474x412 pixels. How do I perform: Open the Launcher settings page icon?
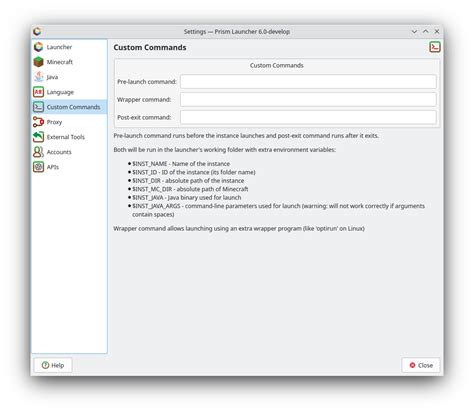[x=38, y=47]
